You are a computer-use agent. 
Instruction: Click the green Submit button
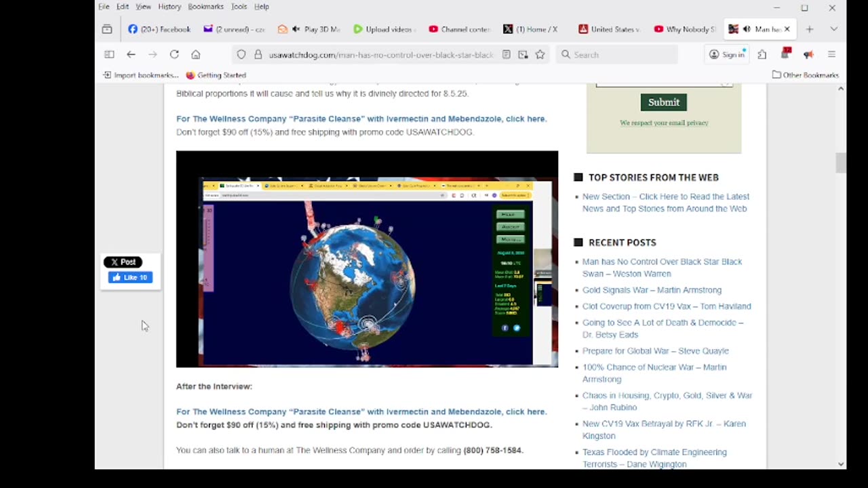pyautogui.click(x=663, y=102)
